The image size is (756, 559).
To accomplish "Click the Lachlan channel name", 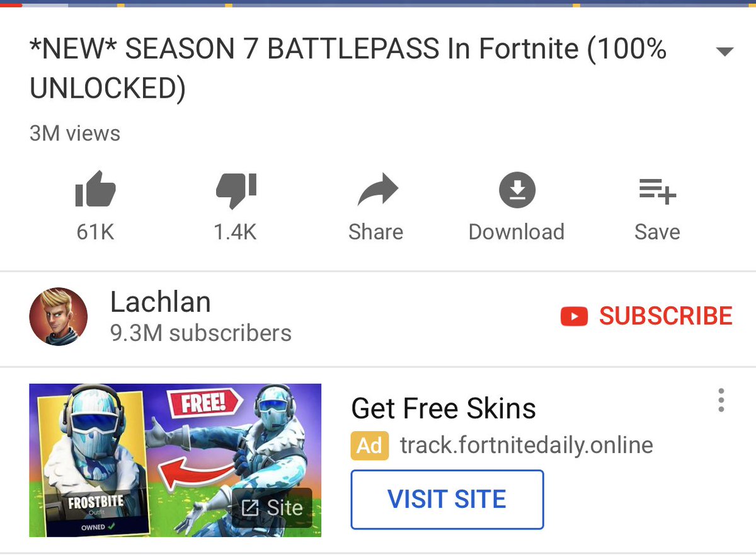I will (x=161, y=302).
